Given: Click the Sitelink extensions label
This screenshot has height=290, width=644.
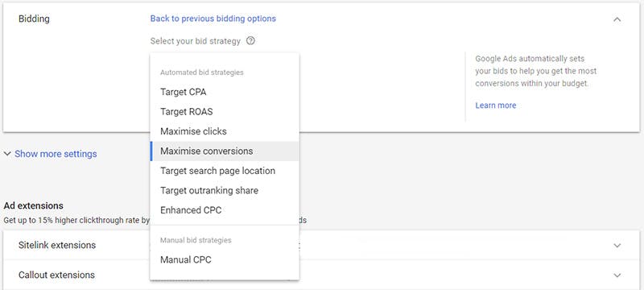Looking at the screenshot, I should click(x=57, y=245).
